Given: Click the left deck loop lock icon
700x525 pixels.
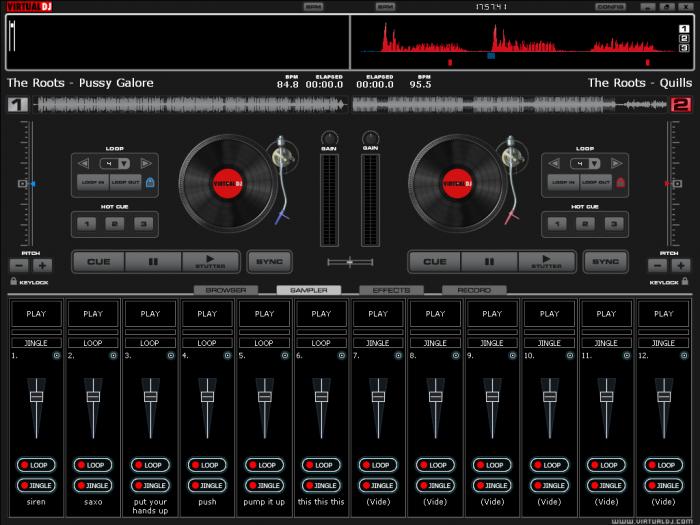Looking at the screenshot, I should click(x=150, y=182).
